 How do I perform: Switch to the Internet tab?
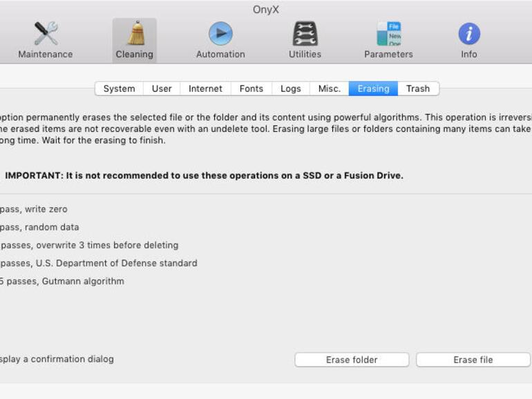point(205,89)
